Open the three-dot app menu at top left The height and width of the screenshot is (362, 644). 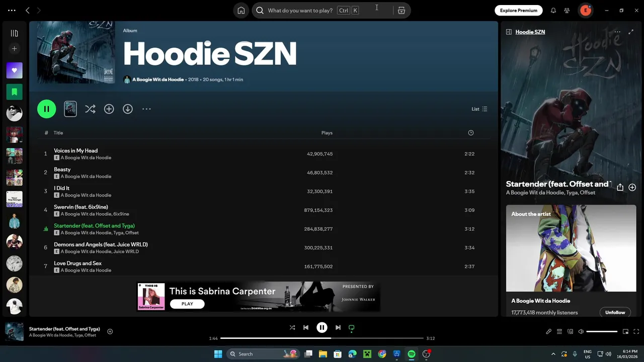coord(12,10)
